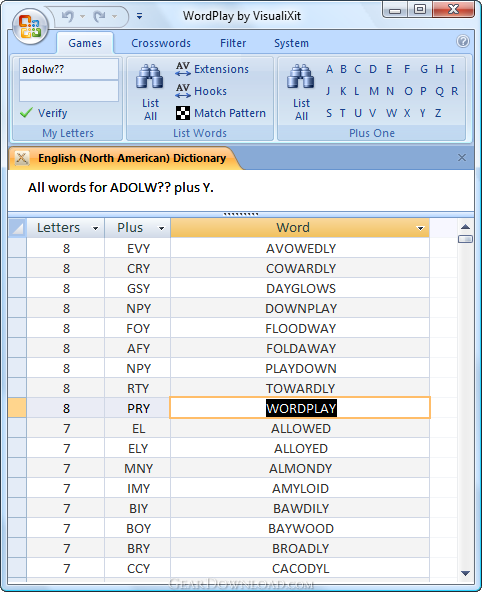Click the highlighted word WORDPLAY

click(301, 409)
